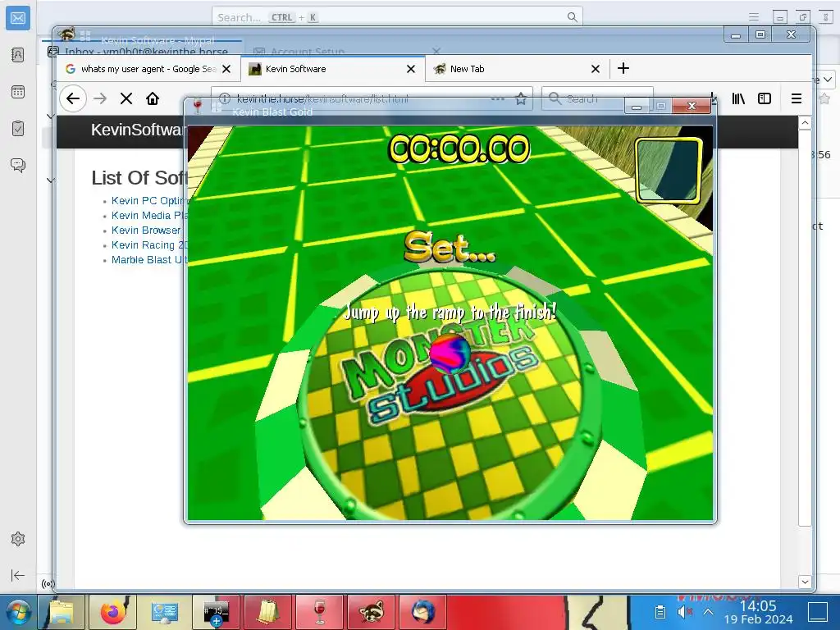Image resolution: width=840 pixels, height=630 pixels.
Task: Open the Address Book in Thunderbird sidebar
Action: point(18,55)
